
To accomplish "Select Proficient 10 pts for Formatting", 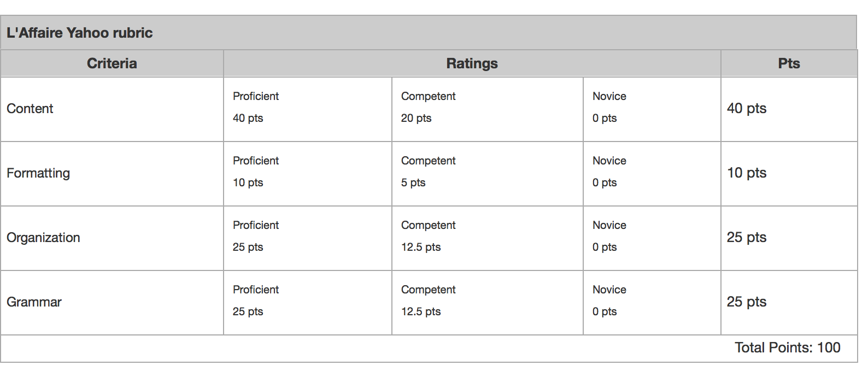I will point(307,173).
